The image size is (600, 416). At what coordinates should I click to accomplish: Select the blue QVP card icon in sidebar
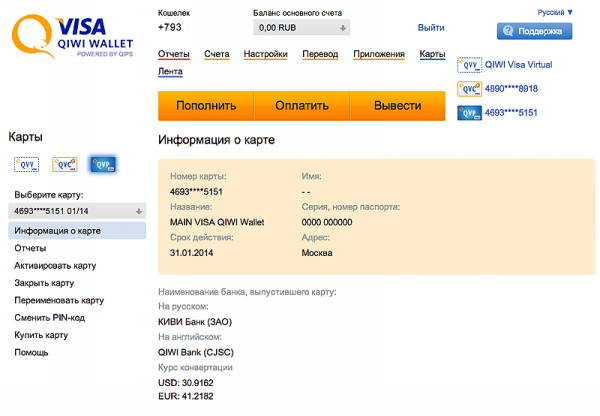tap(103, 165)
